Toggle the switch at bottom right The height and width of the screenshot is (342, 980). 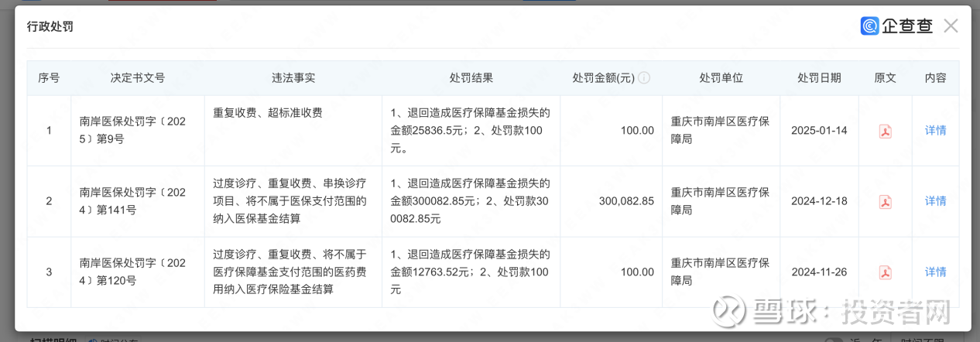[834, 340]
